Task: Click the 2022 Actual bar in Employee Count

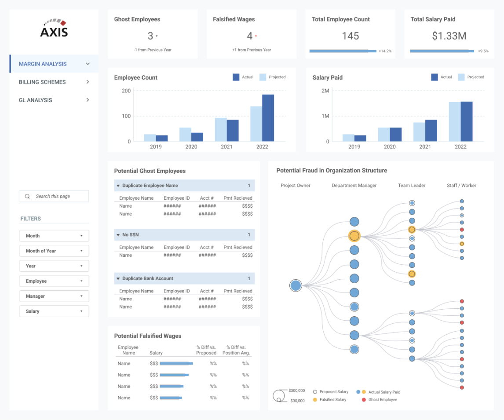Action: point(268,118)
